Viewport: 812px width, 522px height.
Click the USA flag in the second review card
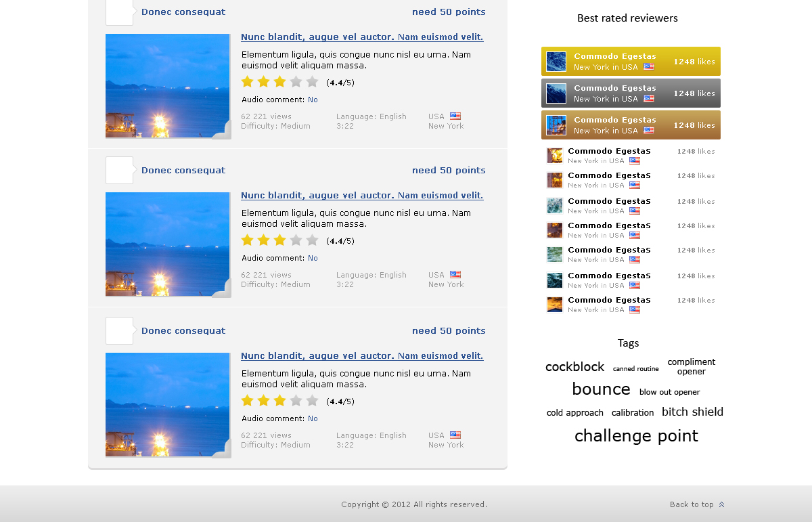point(455,275)
